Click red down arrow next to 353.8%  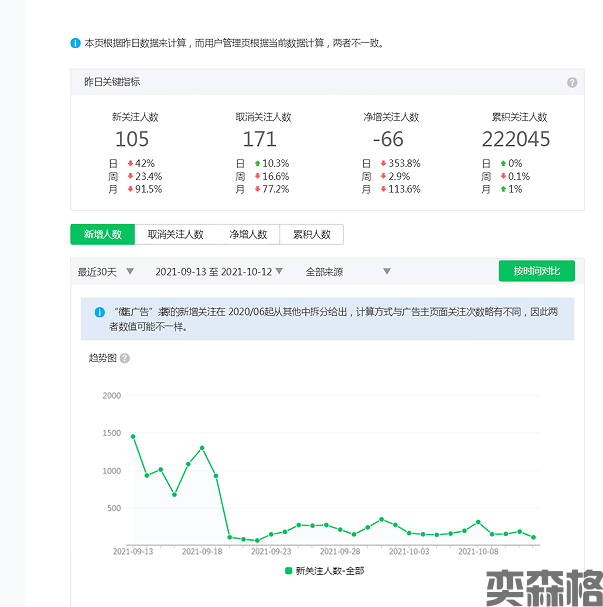click(385, 163)
